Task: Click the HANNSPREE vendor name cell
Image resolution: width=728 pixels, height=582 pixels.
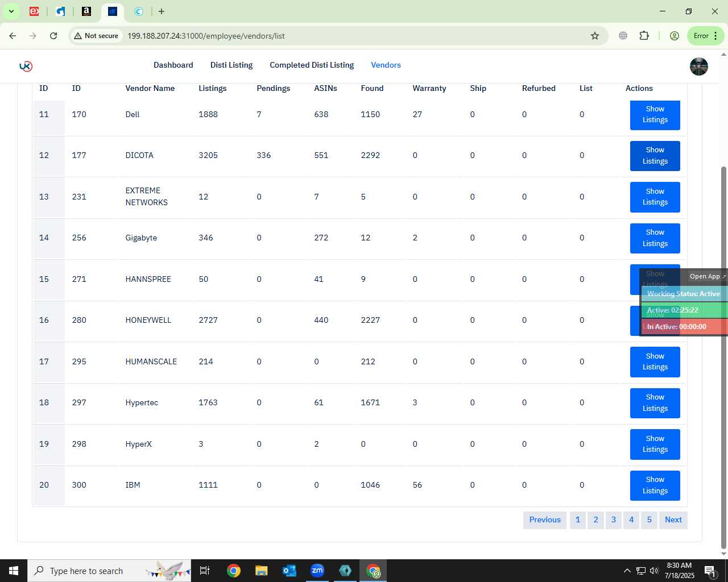Action: click(x=148, y=279)
